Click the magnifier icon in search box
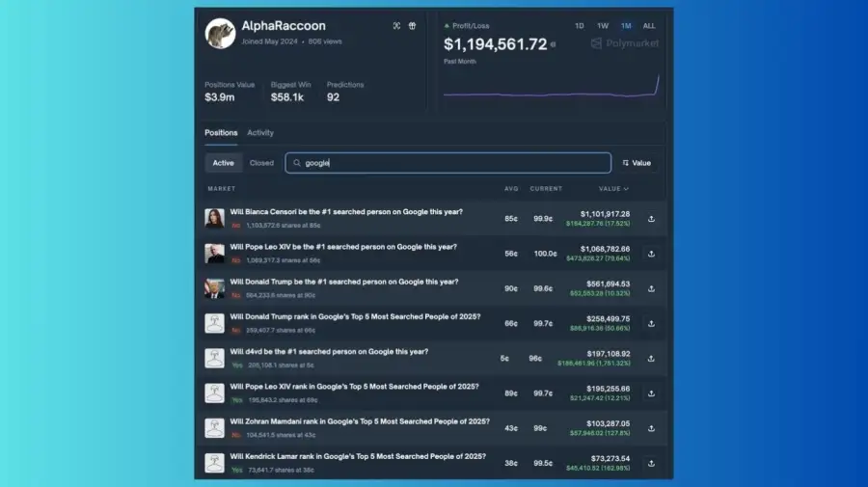Image resolution: width=868 pixels, height=487 pixels. click(297, 163)
